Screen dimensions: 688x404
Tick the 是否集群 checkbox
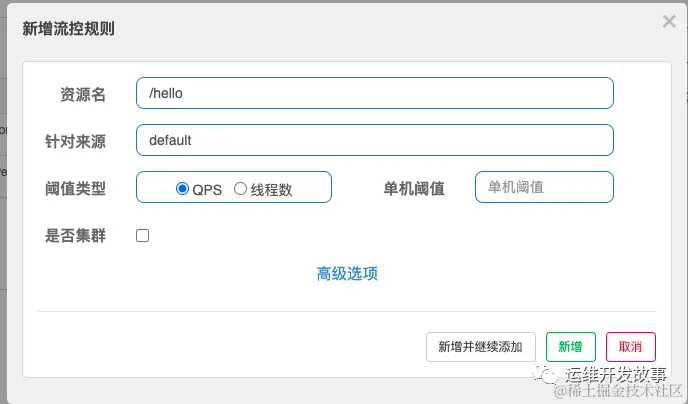(x=142, y=236)
